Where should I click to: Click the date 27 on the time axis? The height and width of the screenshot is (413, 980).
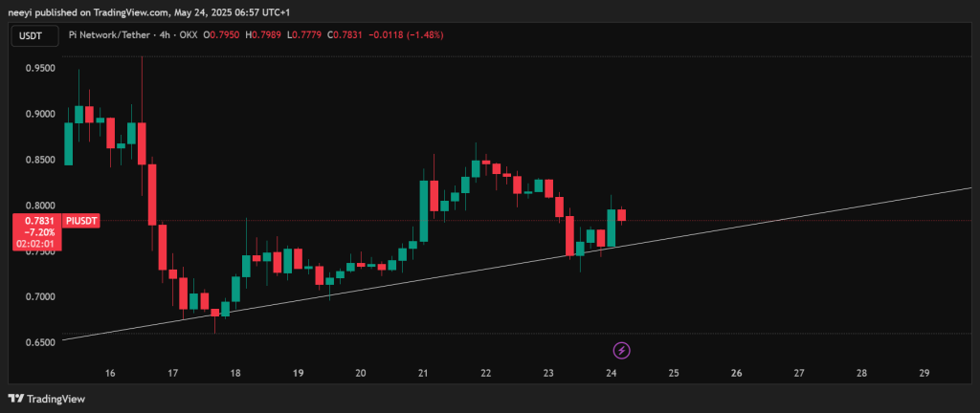point(799,374)
